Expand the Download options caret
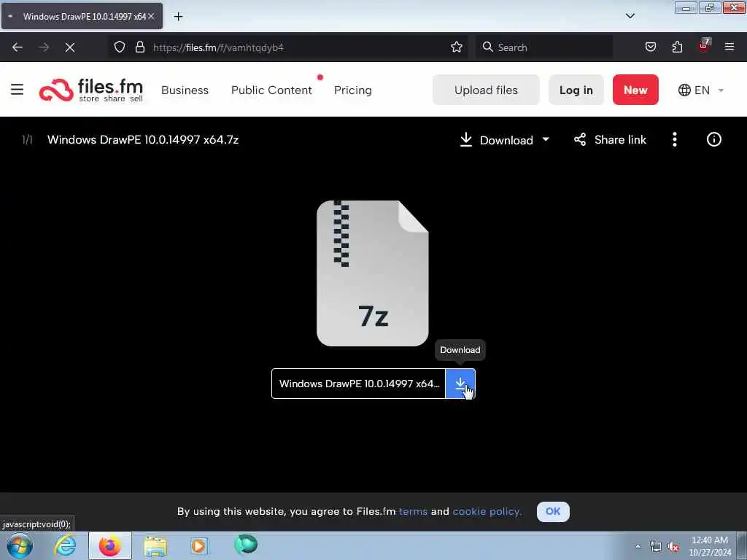The width and height of the screenshot is (747, 560). pos(546,139)
